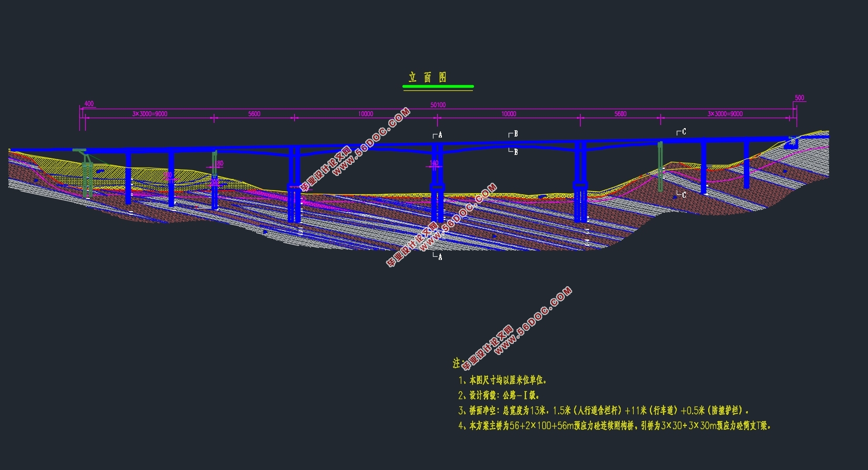
Task: Select the 140 pier width dimension
Action: pos(434,163)
